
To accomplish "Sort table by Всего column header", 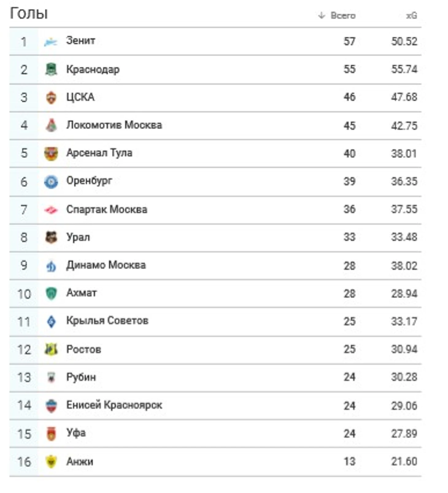I will (x=343, y=16).
